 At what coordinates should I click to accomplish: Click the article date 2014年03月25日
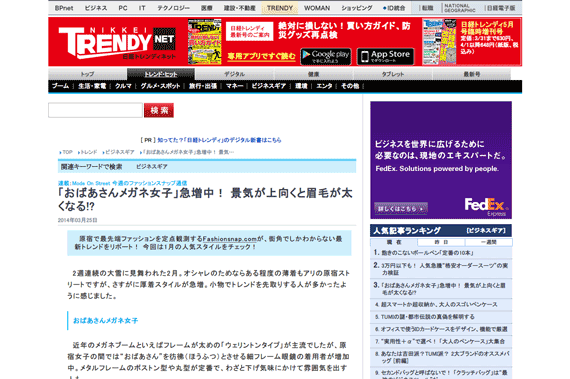tap(77, 220)
